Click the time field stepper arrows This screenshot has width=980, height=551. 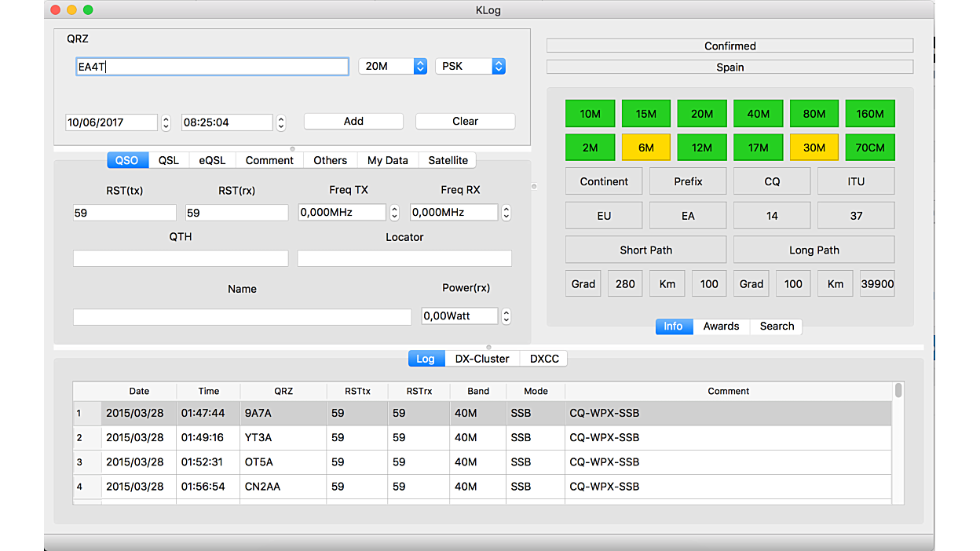pyautogui.click(x=281, y=122)
